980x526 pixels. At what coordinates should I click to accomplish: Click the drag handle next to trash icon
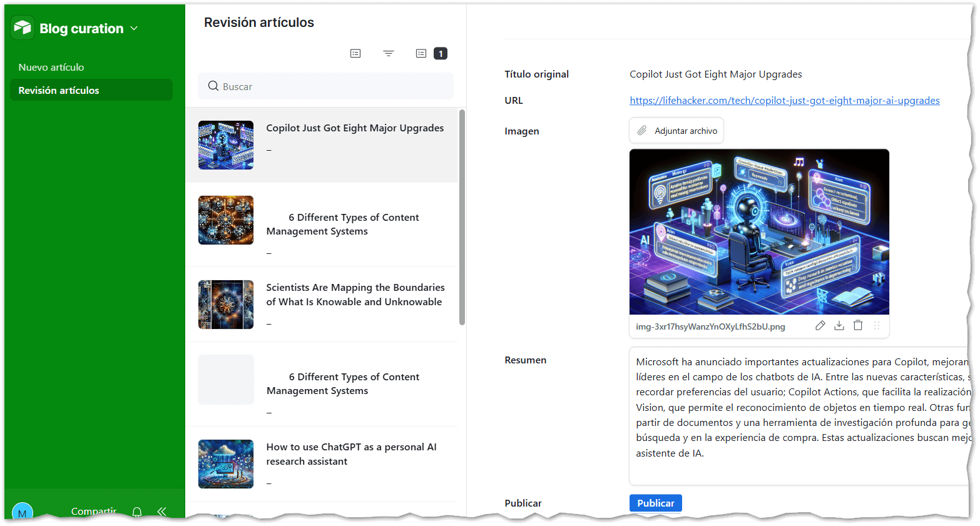click(x=877, y=325)
